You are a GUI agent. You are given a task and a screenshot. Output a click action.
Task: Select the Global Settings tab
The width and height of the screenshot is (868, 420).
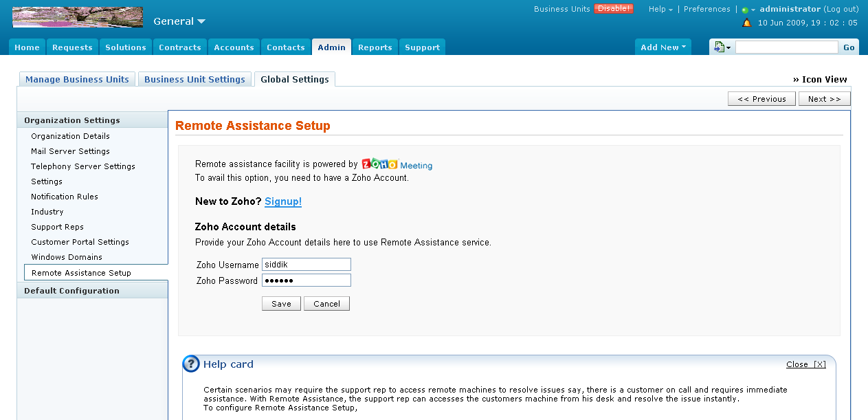tap(295, 79)
